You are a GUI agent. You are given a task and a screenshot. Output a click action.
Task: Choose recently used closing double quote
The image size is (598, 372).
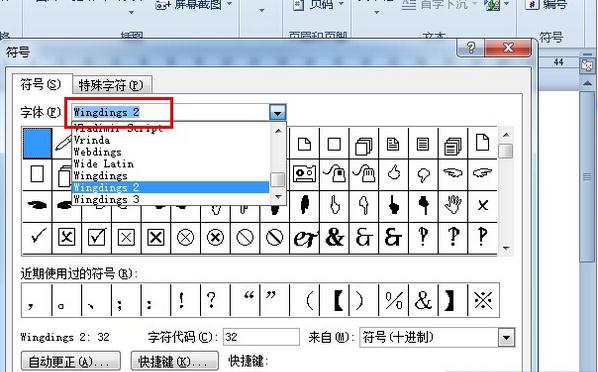tap(275, 300)
